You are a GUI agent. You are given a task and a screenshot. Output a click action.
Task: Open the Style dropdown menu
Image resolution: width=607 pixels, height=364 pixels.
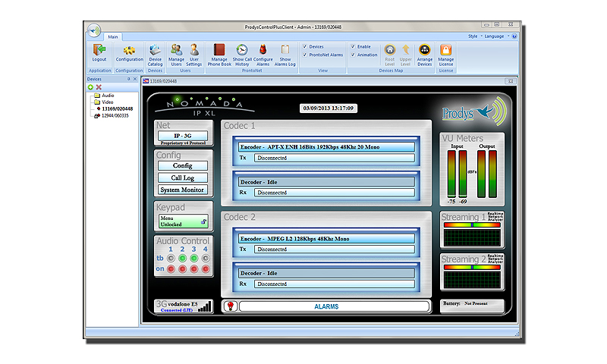pos(473,36)
